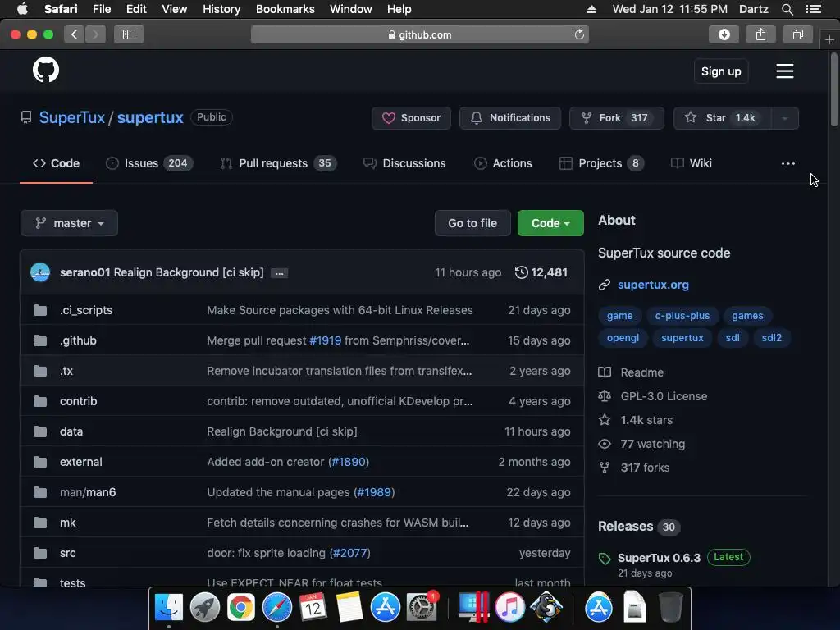The image size is (840, 630).
Task: Click the GitHub octocat logo
Action: point(46,71)
